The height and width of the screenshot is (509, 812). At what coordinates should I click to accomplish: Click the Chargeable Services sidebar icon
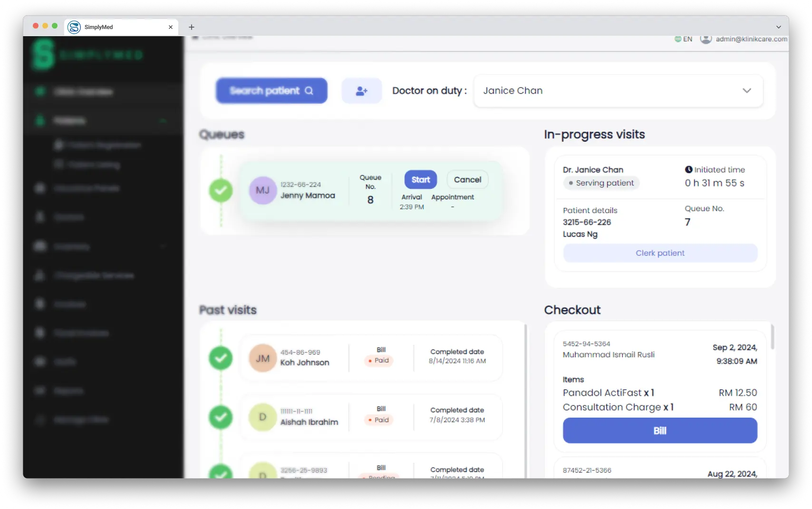coord(40,275)
